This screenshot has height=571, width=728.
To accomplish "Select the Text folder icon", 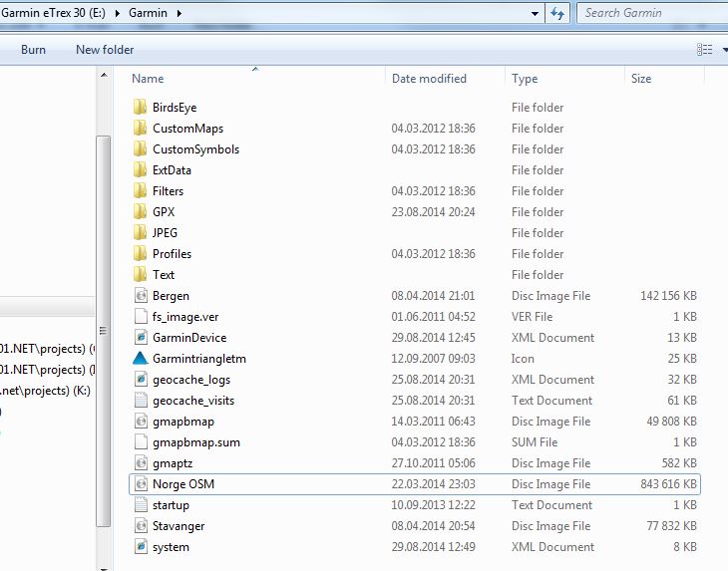I will click(x=140, y=274).
